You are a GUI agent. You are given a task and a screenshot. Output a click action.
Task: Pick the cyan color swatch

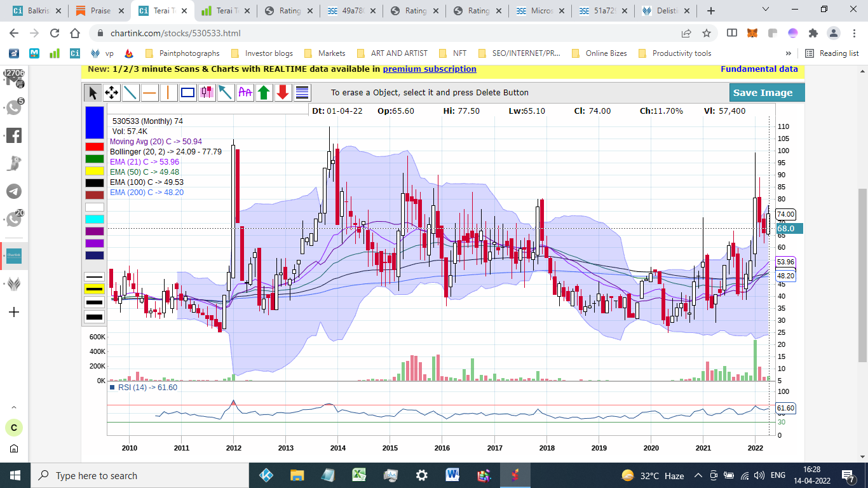95,219
